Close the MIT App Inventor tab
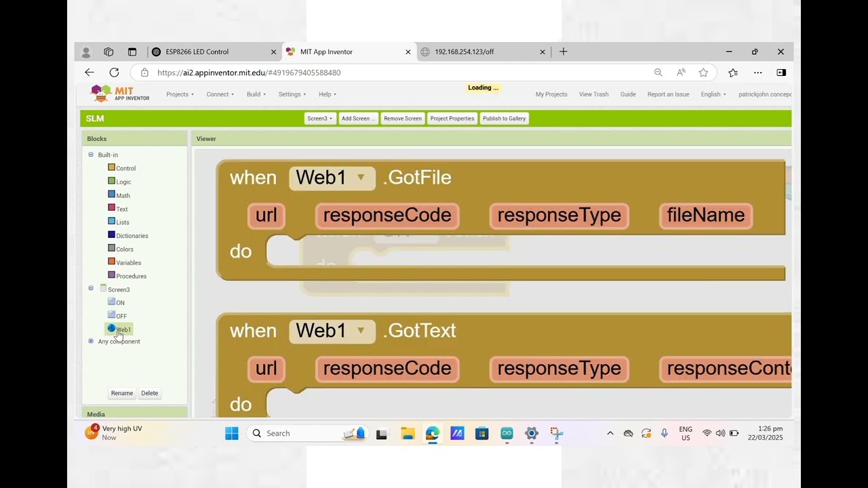Screen dimensions: 868x488 pyautogui.click(x=408, y=52)
